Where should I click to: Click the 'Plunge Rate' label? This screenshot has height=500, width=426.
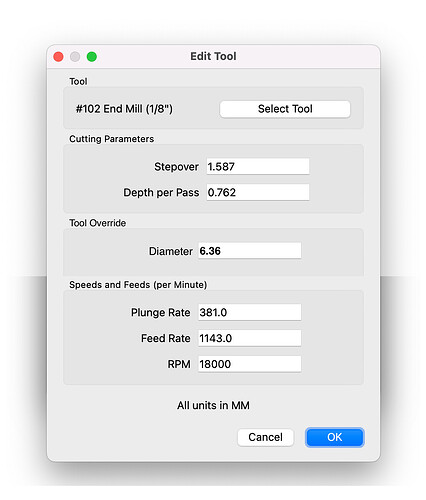[161, 313]
